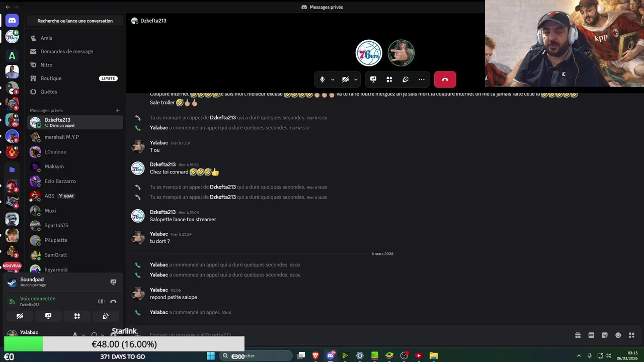Open the emoji picker

click(618, 335)
